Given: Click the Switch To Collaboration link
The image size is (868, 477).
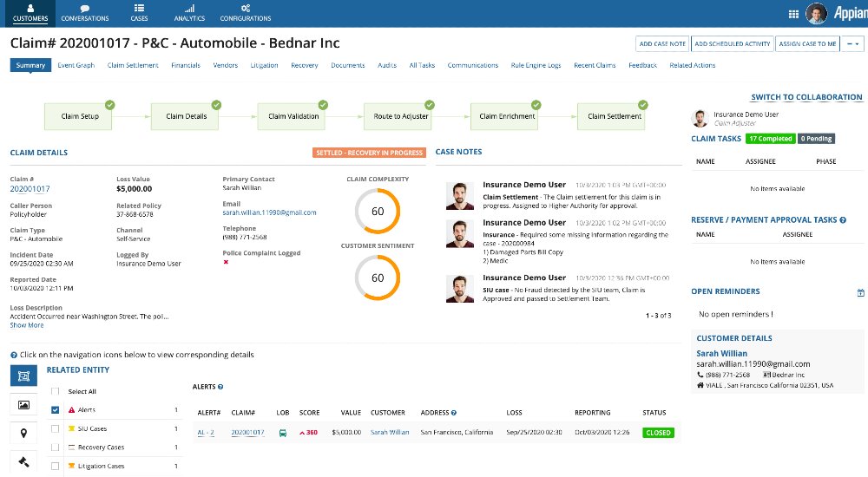Looking at the screenshot, I should pos(806,97).
